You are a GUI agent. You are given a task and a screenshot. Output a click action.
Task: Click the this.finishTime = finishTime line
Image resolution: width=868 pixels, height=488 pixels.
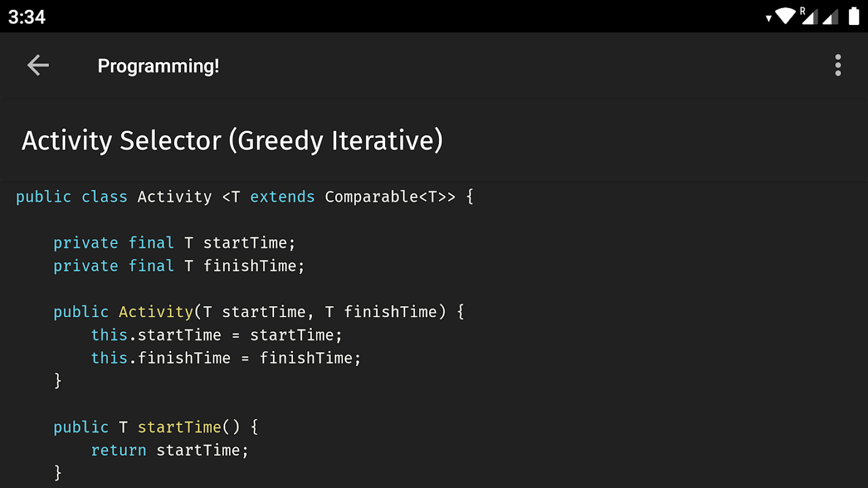226,358
